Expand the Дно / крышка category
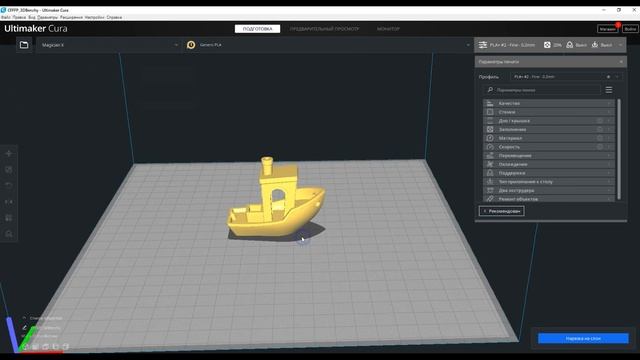The height and width of the screenshot is (360, 640). pos(549,121)
